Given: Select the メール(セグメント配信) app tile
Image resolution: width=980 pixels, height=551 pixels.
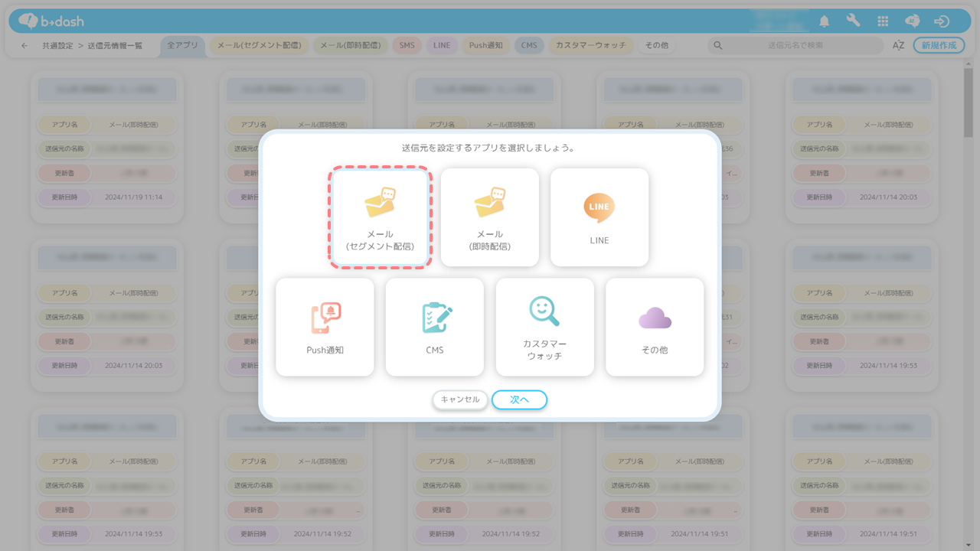Looking at the screenshot, I should point(381,218).
